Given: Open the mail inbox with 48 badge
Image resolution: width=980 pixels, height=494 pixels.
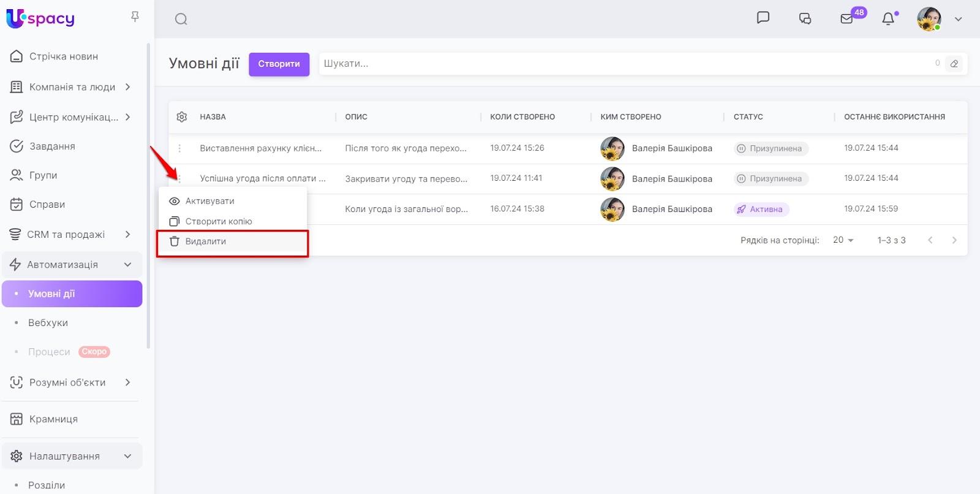Looking at the screenshot, I should (x=846, y=19).
